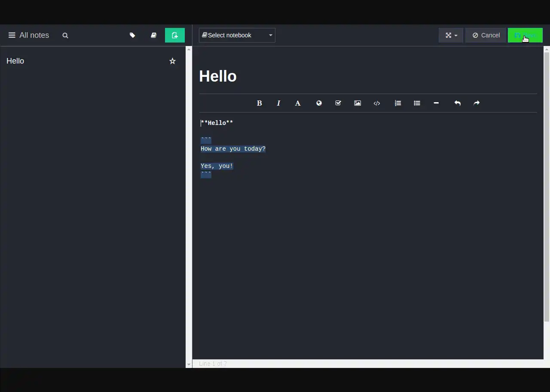Cancel editing the note
Viewport: 550px width, 392px height.
click(486, 35)
